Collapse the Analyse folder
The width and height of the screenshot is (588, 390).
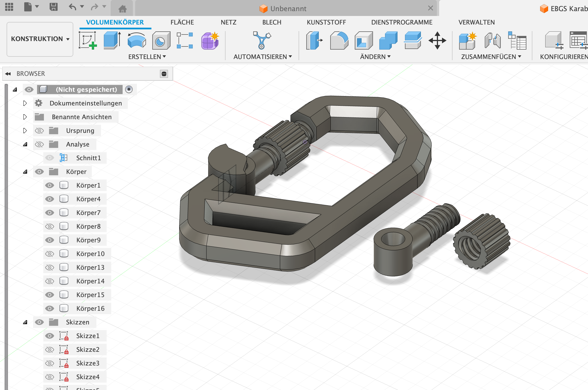pos(25,144)
